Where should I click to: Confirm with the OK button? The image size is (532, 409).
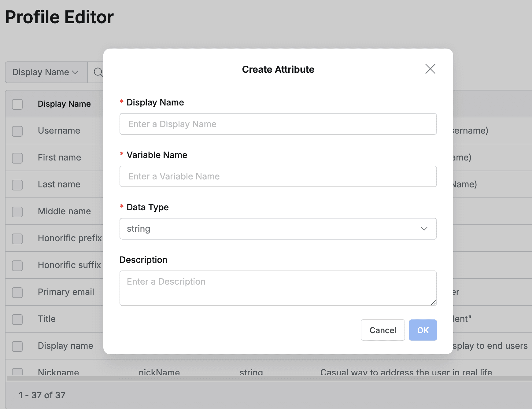point(423,330)
